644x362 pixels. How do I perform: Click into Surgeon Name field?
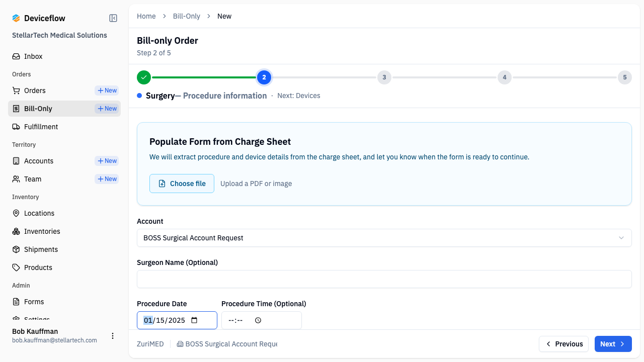pos(384,279)
